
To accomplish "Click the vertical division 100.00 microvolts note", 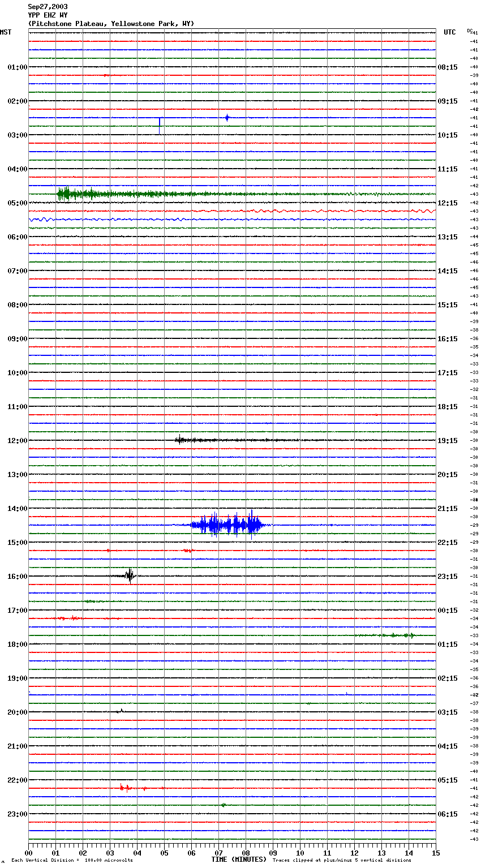I will pyautogui.click(x=72, y=861).
